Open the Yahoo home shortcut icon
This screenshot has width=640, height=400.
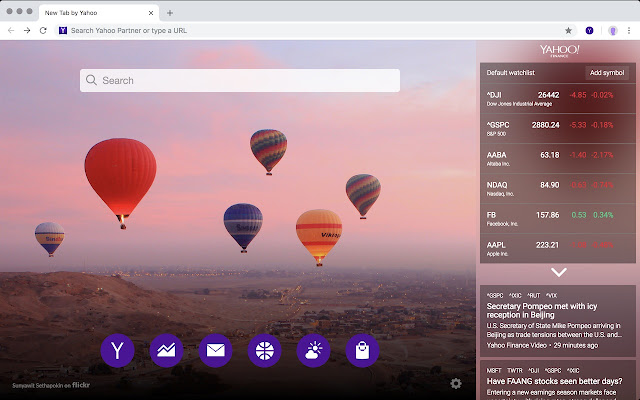118,351
